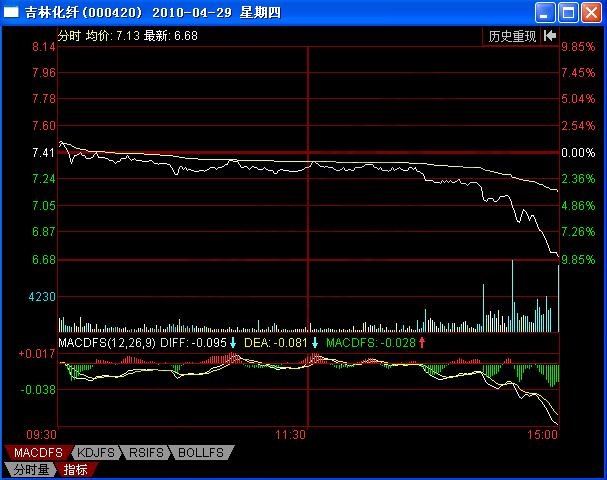The width and height of the screenshot is (607, 480).
Task: Click the red up-arrow after MACDFS value
Action: [x=422, y=343]
